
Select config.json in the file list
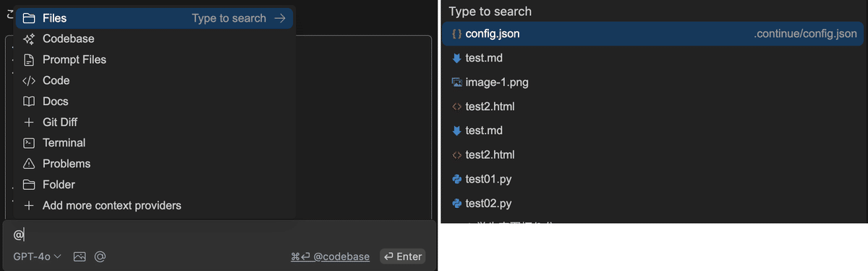click(x=653, y=34)
